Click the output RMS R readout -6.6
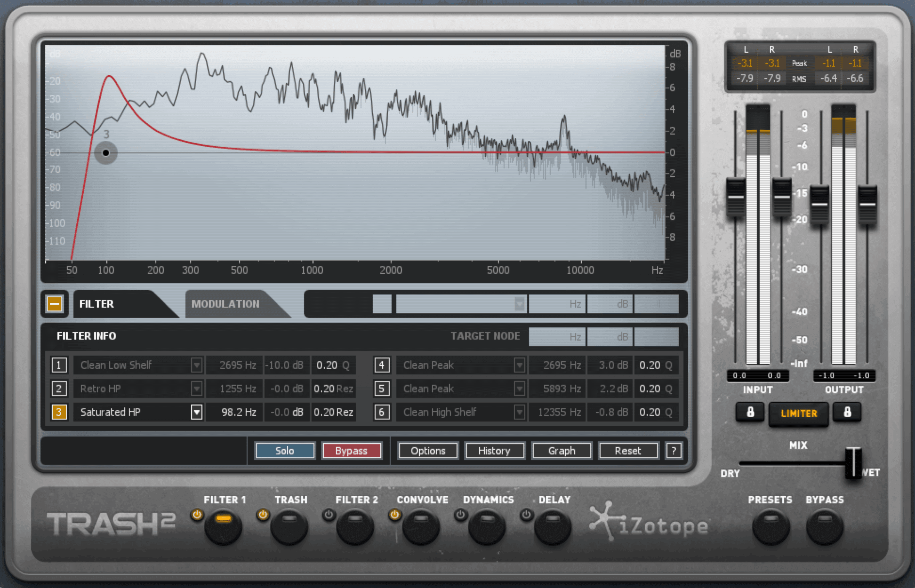 tap(855, 78)
